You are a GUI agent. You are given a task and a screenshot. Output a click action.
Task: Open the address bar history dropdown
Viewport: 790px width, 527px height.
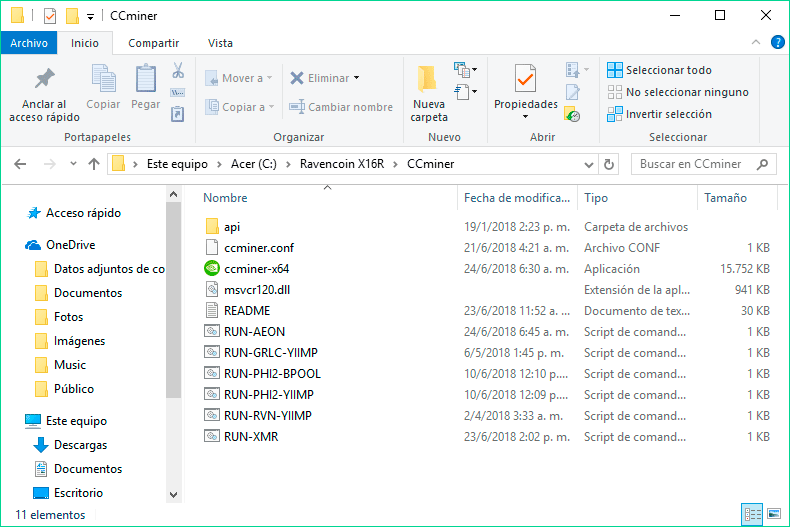click(588, 165)
